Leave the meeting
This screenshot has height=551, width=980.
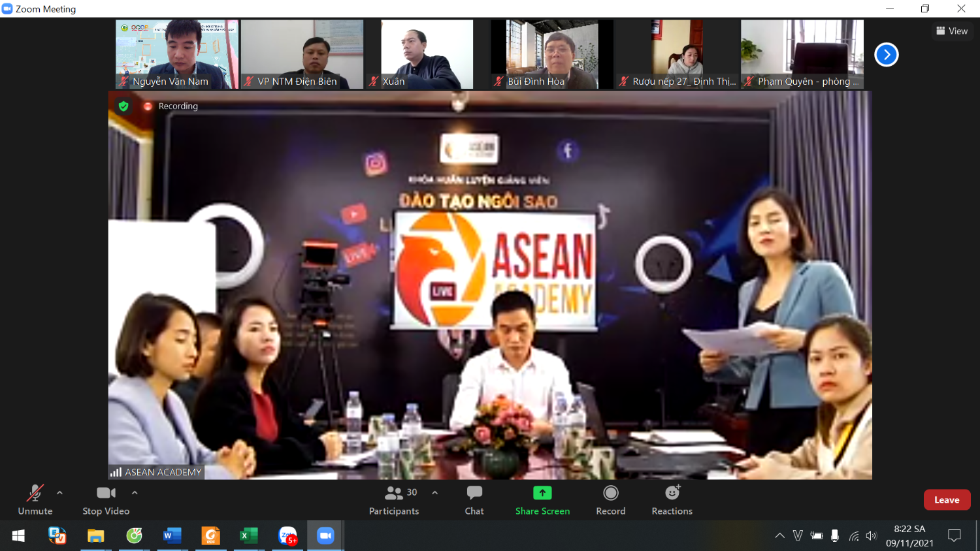[947, 500]
